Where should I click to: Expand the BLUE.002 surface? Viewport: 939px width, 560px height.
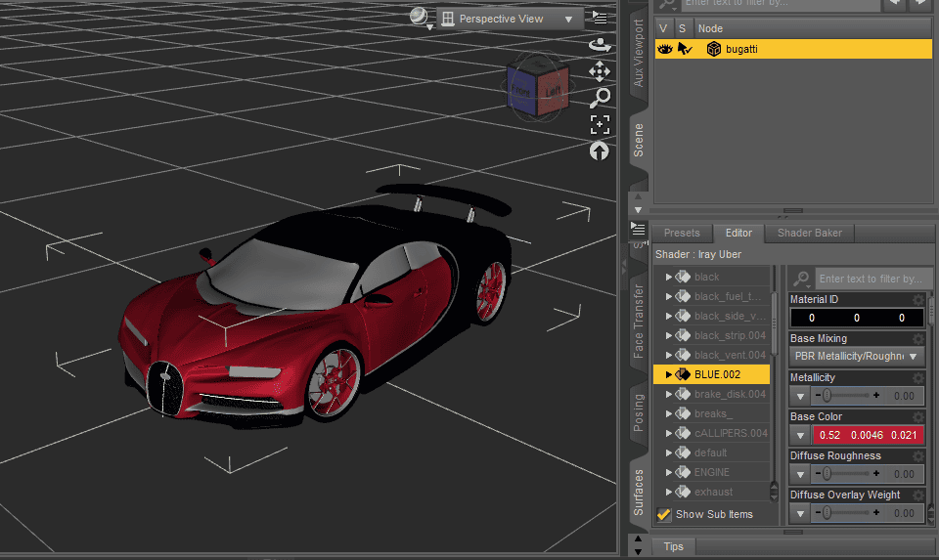(668, 374)
